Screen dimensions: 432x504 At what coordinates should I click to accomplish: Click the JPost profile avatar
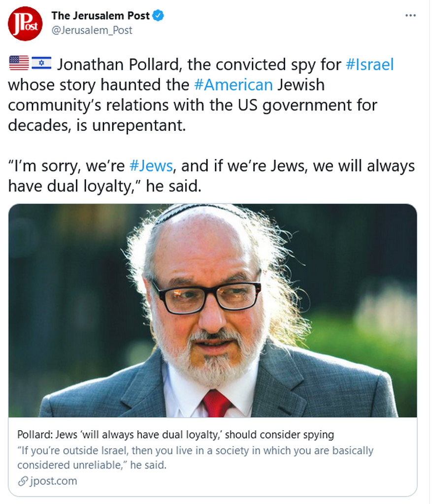click(25, 24)
